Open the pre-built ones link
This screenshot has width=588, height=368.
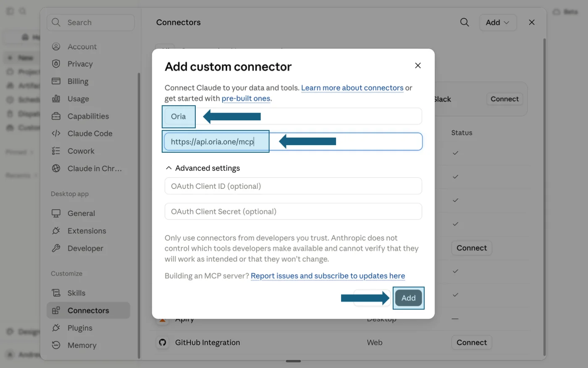[246, 98]
